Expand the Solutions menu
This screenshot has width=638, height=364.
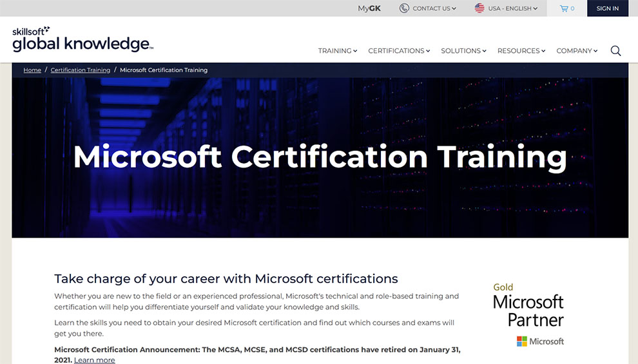click(463, 51)
